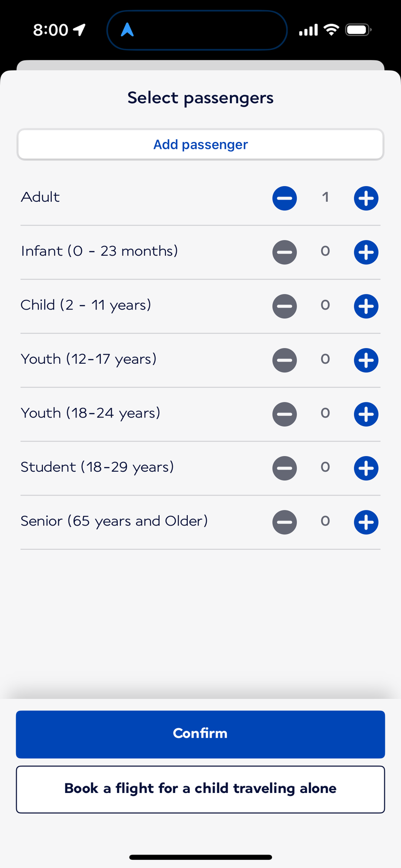Screen dimensions: 401x868
Task: Tap the navigation arrow in Dynamic Island
Action: click(127, 30)
